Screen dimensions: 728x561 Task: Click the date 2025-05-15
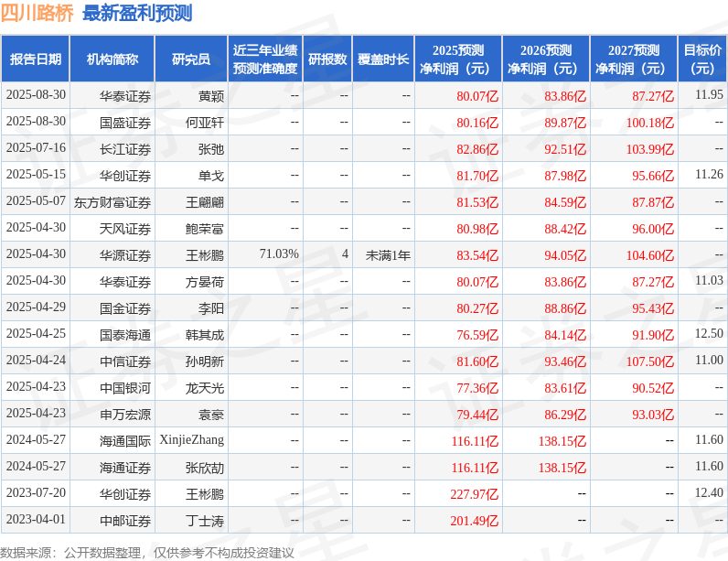click(36, 174)
